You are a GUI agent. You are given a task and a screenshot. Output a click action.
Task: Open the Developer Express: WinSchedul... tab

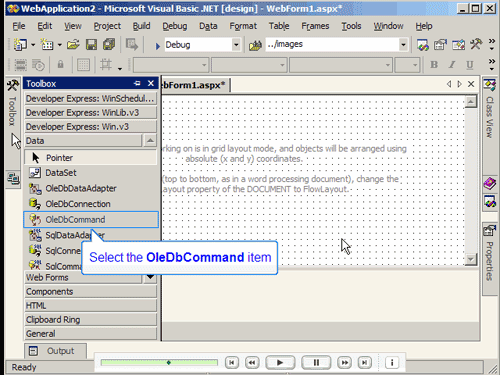pos(90,99)
